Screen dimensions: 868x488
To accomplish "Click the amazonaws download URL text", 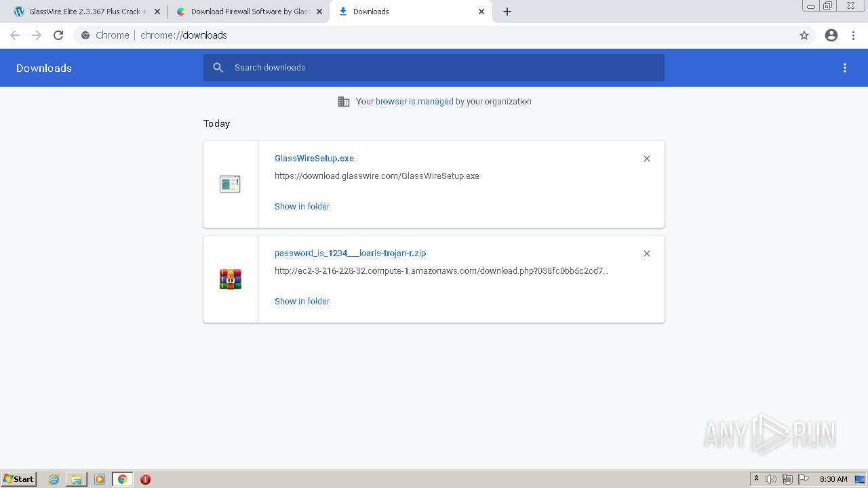I will pyautogui.click(x=441, y=270).
